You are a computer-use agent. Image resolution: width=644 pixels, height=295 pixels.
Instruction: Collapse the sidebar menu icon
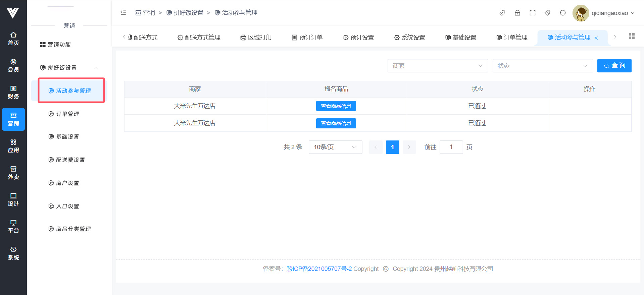pos(123,13)
